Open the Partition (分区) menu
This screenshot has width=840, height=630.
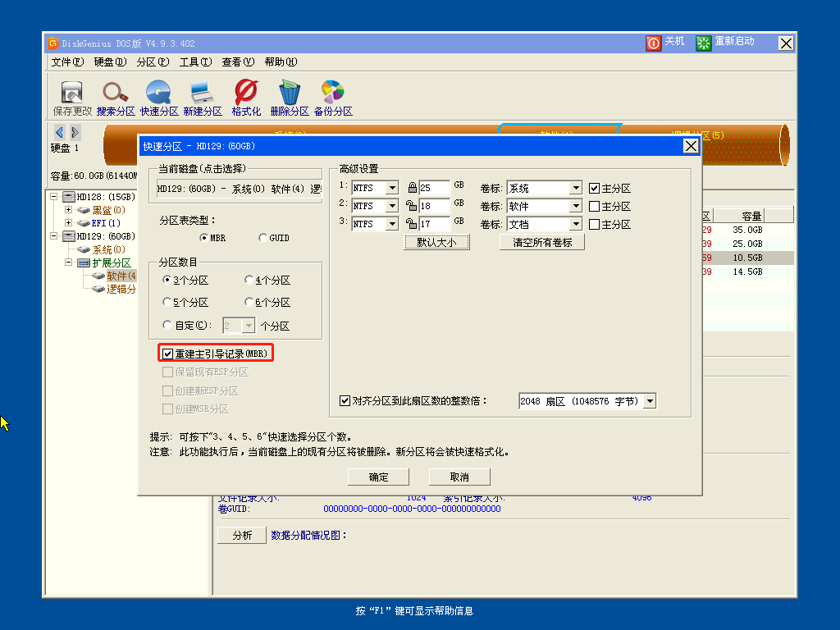pos(153,62)
